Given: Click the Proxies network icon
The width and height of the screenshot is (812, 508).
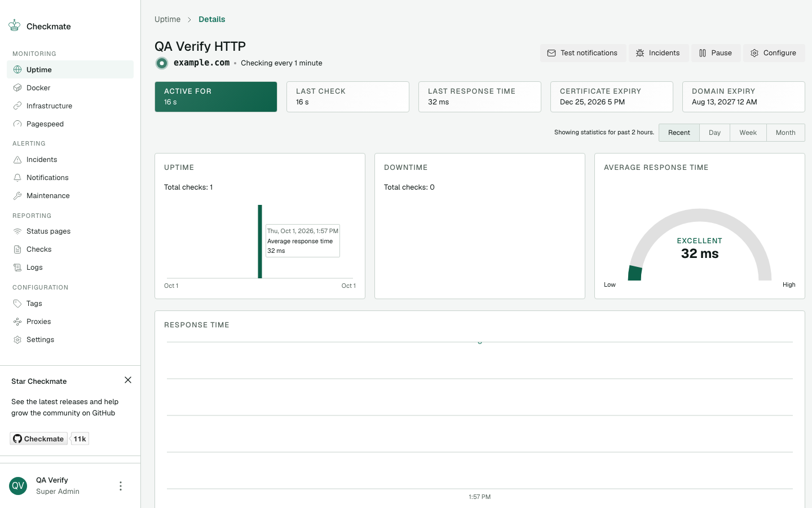Looking at the screenshot, I should (17, 321).
